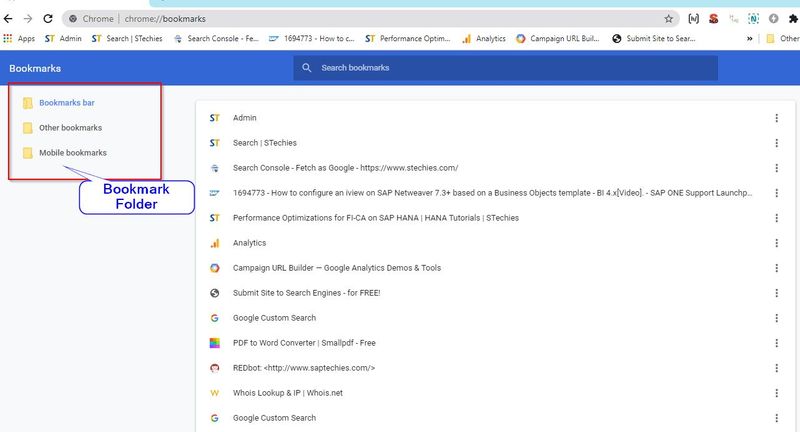
Task: Open more actions for Campaign URL Builder row
Action: pyautogui.click(x=776, y=268)
